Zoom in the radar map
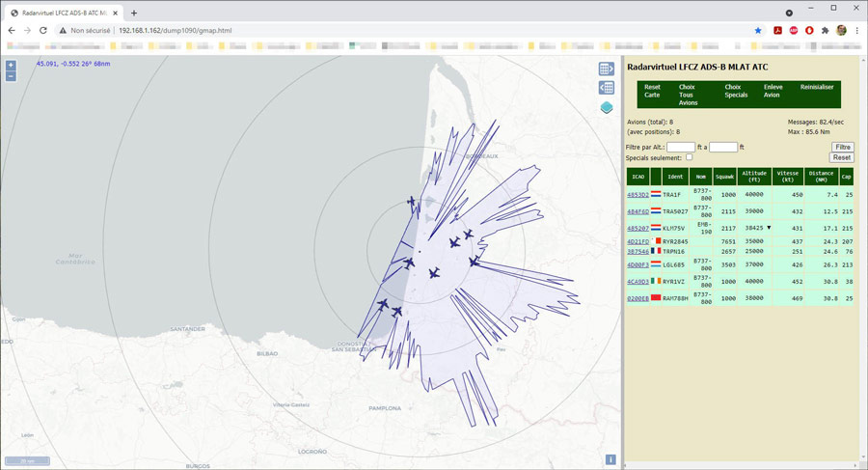The height and width of the screenshot is (470, 868). point(11,66)
